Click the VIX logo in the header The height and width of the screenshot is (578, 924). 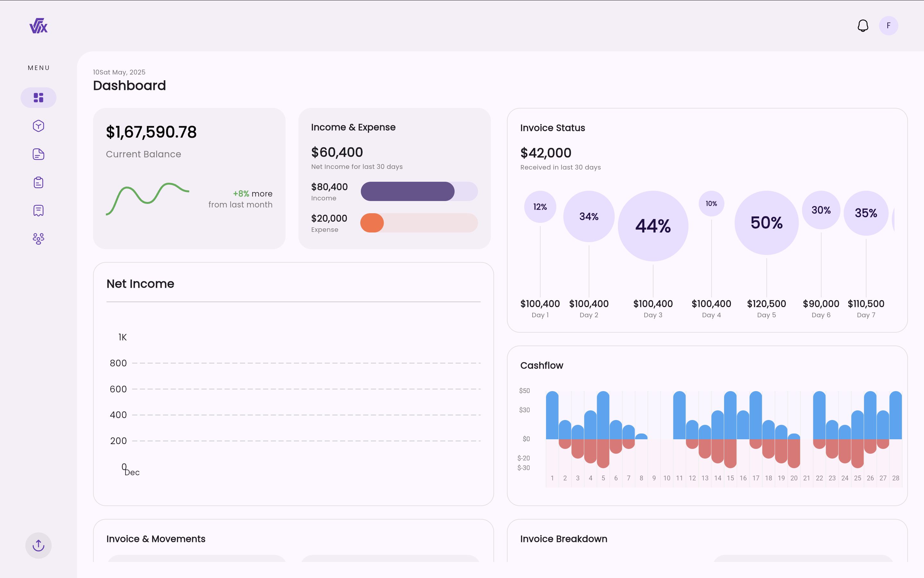(38, 26)
